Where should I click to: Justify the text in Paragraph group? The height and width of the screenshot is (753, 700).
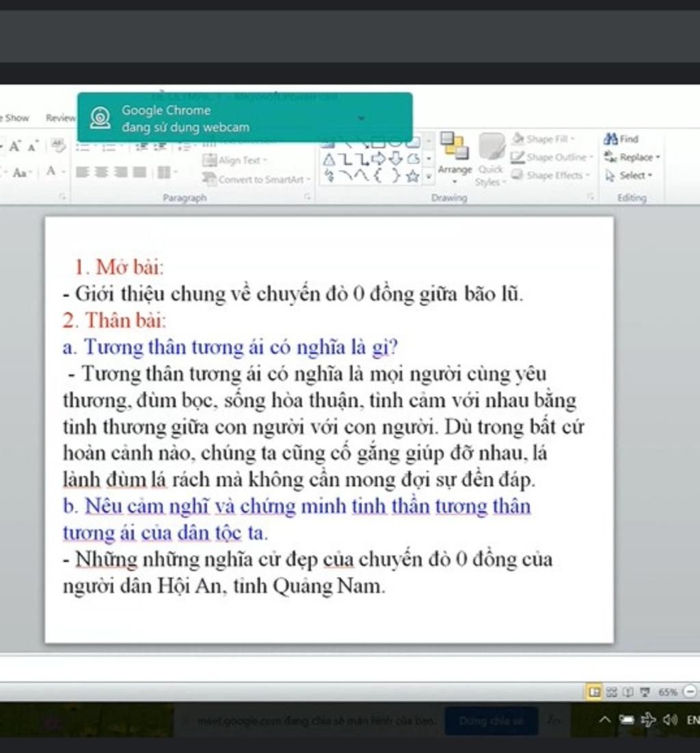(x=139, y=172)
